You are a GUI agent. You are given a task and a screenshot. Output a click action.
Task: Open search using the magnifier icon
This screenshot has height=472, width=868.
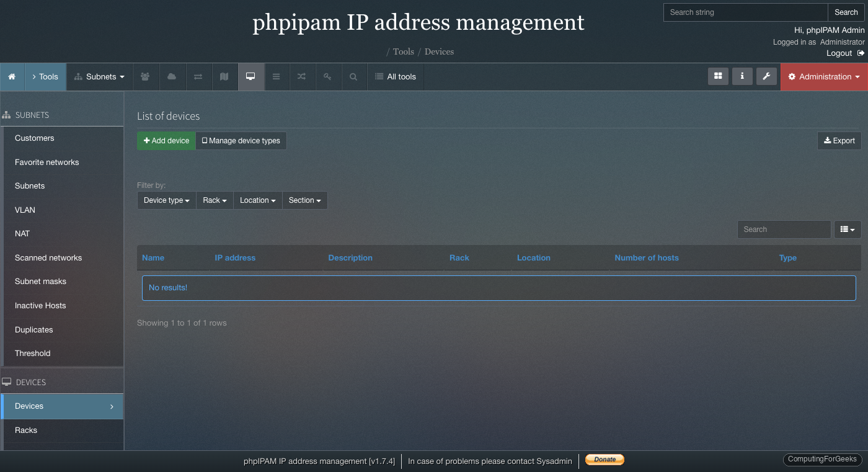click(353, 76)
